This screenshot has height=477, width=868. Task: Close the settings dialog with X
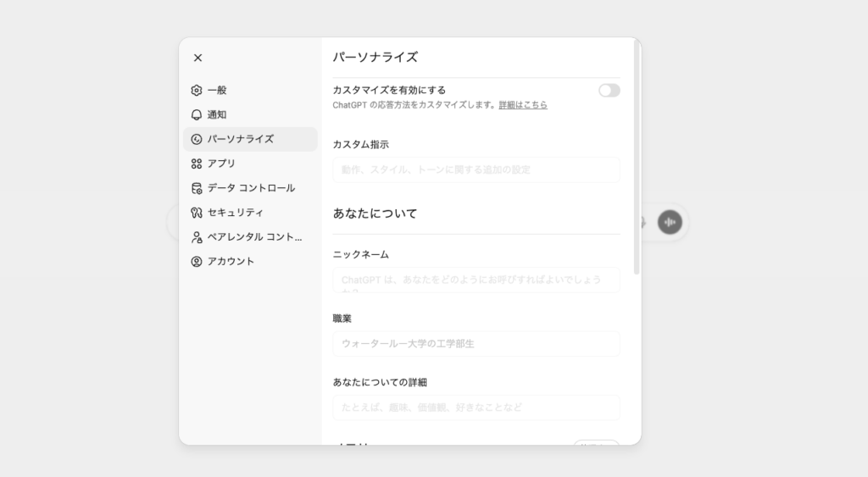[198, 58]
